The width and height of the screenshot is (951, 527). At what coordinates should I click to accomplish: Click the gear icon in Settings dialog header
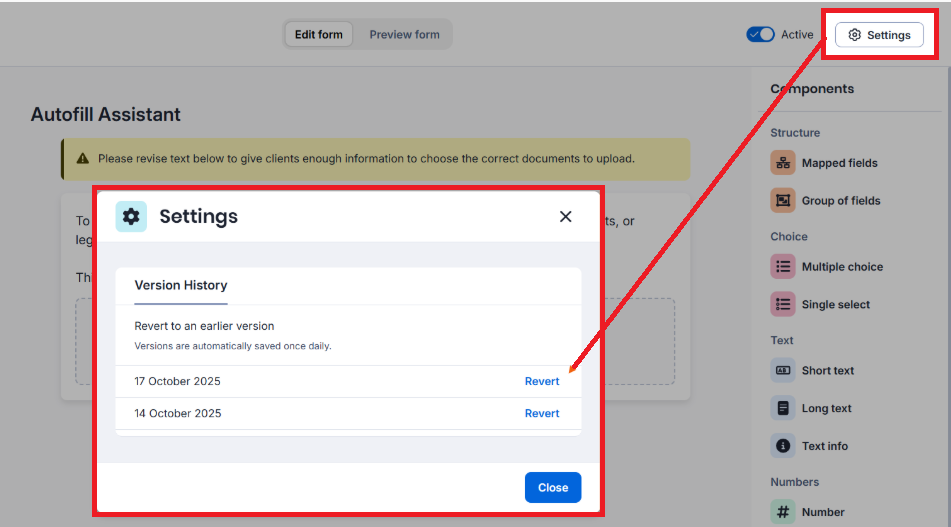(131, 217)
